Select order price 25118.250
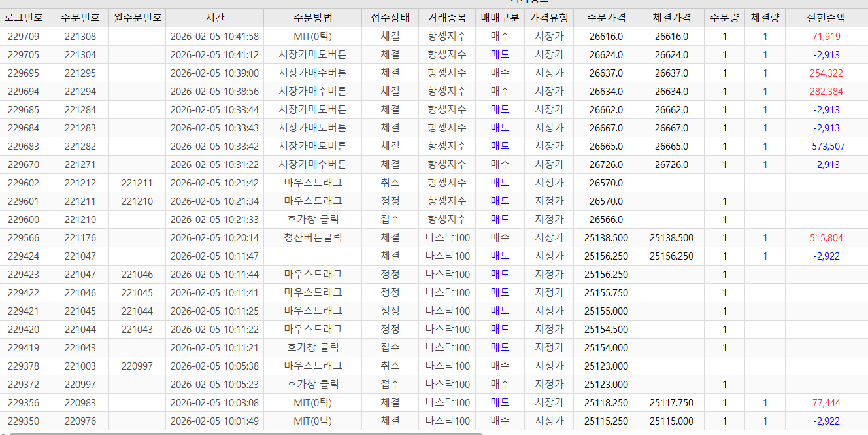 click(x=606, y=403)
